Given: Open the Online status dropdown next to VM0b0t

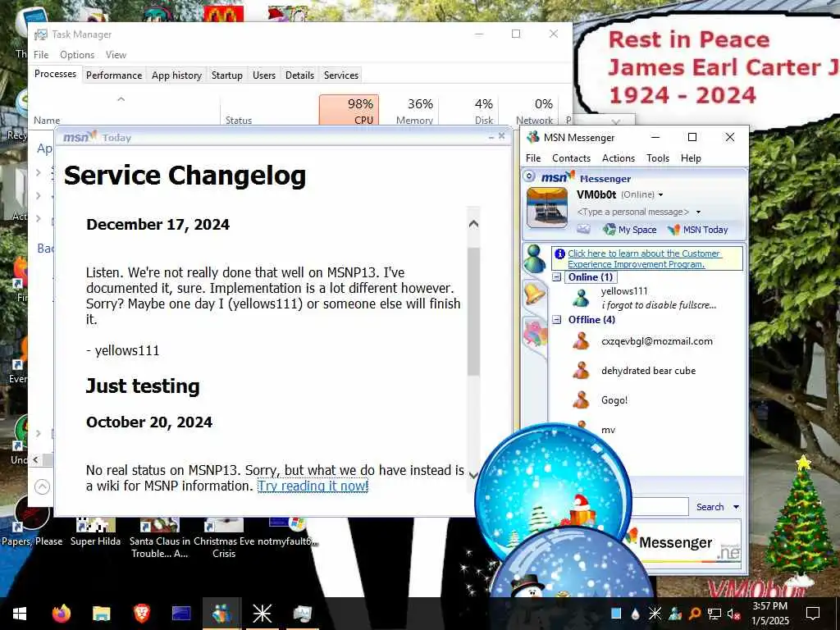Looking at the screenshot, I should [x=660, y=195].
